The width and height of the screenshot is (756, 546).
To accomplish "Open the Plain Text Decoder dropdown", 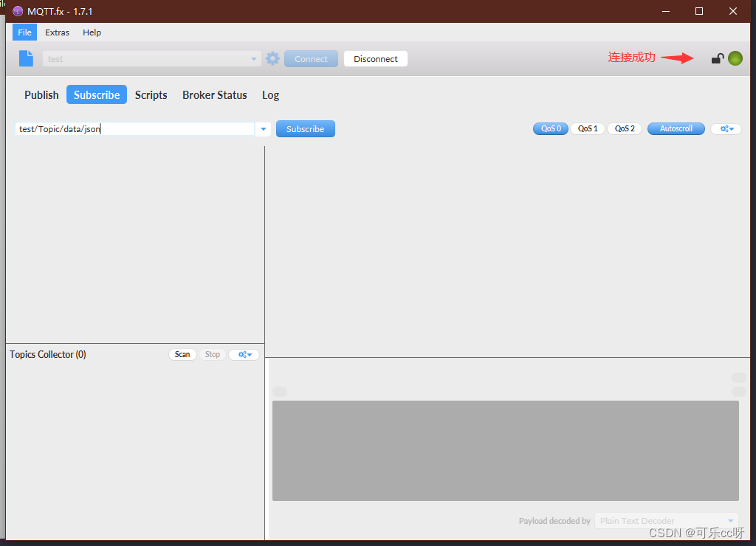I will click(667, 520).
